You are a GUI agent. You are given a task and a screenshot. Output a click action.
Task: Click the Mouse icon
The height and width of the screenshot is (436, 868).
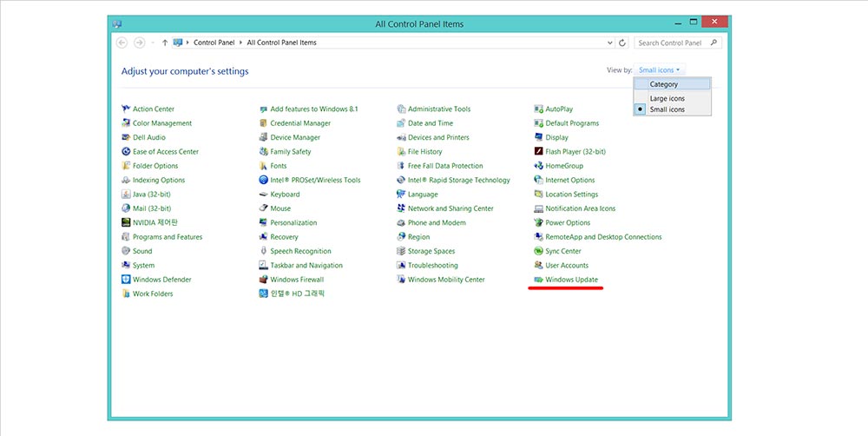pyautogui.click(x=264, y=208)
